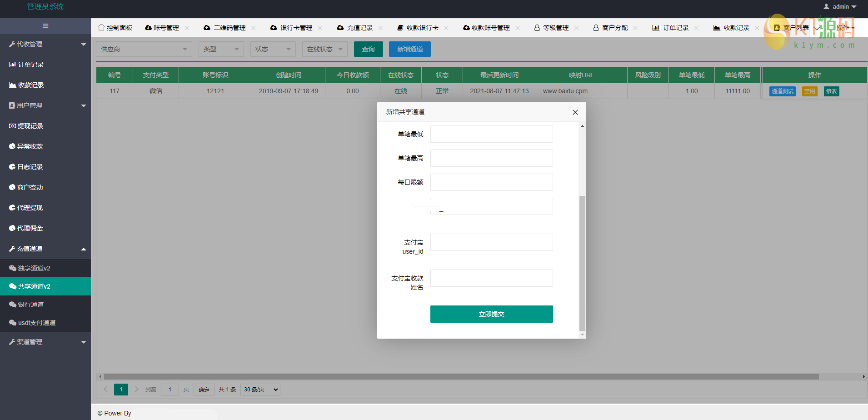Image resolution: width=868 pixels, height=420 pixels.
Task: Click the admin user icon
Action: (x=826, y=6)
